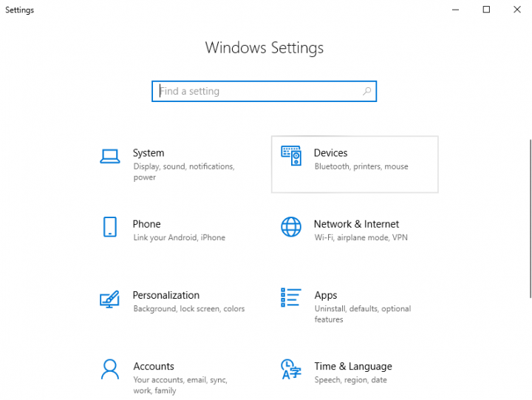Image resolution: width=532 pixels, height=400 pixels.
Task: Open Apps via its title label
Action: pyautogui.click(x=326, y=295)
